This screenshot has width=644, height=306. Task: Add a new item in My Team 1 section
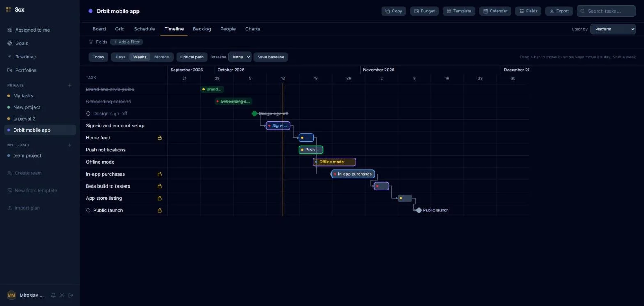click(69, 145)
